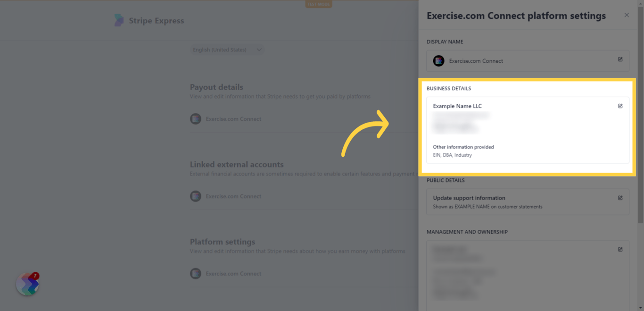The width and height of the screenshot is (644, 311).
Task: Open Exercise.com Connect under Platform settings
Action: point(233,273)
